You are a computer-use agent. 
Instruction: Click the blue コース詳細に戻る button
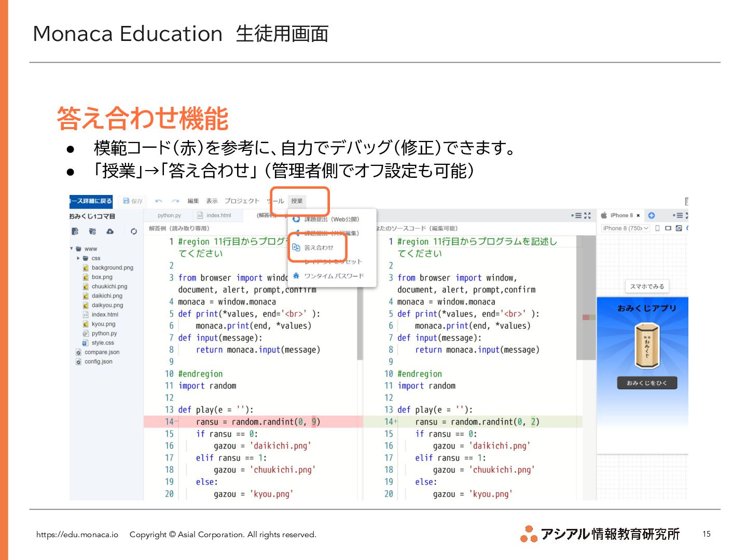91,201
